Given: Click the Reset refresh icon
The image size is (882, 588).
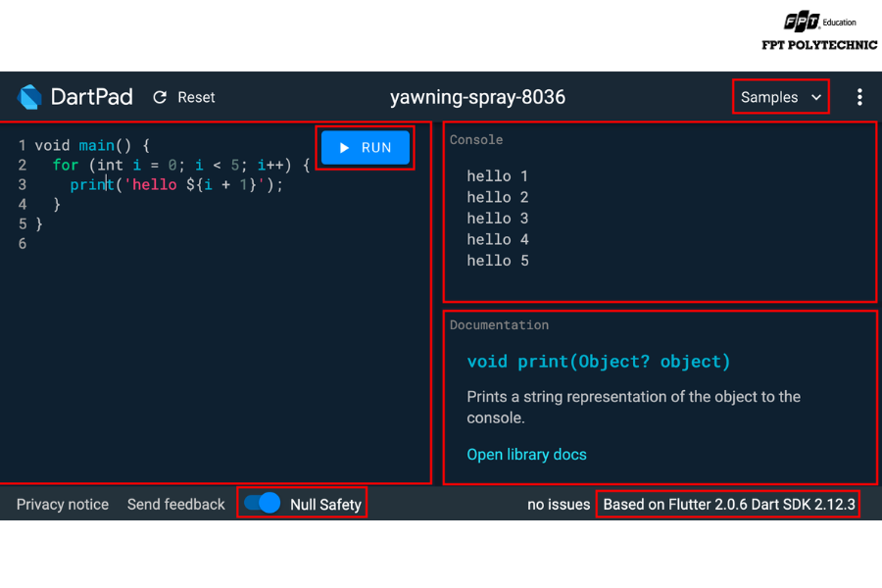Looking at the screenshot, I should [x=160, y=97].
